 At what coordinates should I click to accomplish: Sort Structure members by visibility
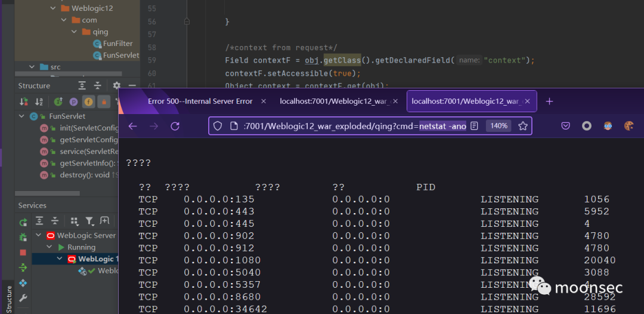click(x=24, y=101)
